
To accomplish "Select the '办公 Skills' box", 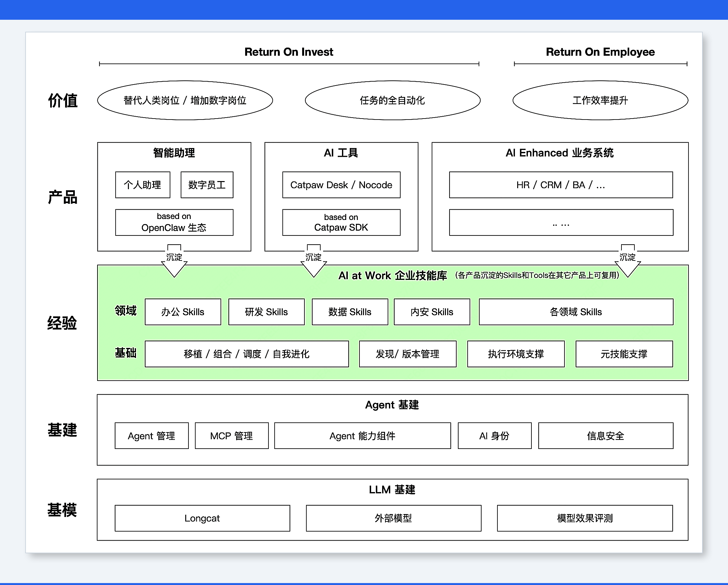I will click(x=183, y=312).
